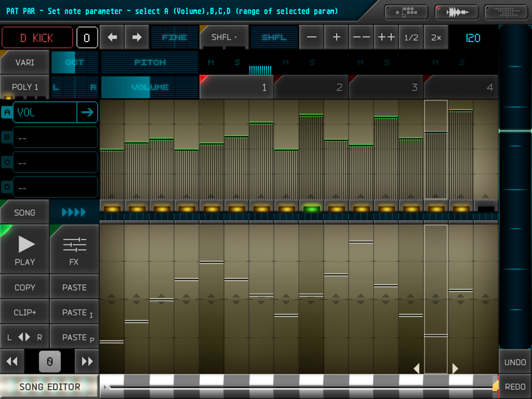Click the VOLUME slider strip
The width and height of the screenshot is (532, 399).
point(150,87)
